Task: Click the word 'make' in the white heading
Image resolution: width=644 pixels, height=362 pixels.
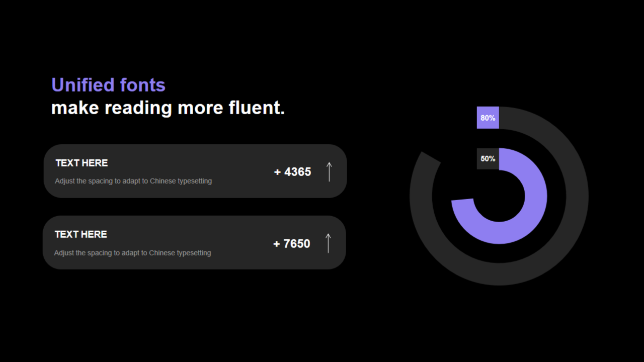Action: click(75, 108)
